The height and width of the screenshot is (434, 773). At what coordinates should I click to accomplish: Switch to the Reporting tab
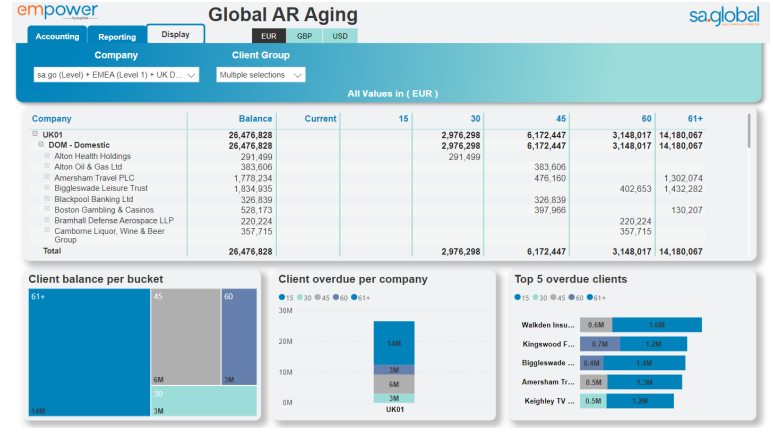point(117,36)
